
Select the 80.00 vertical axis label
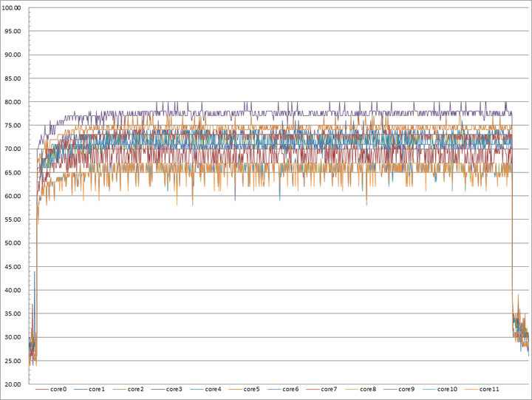point(13,102)
